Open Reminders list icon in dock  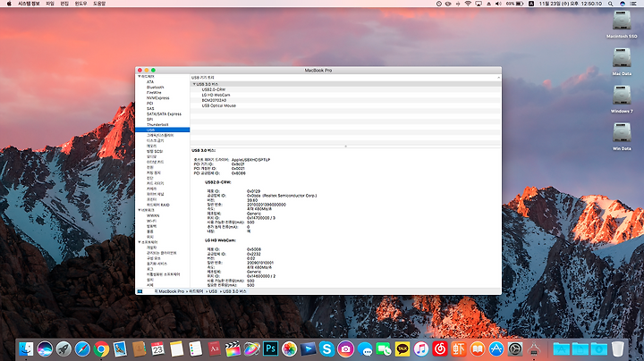[196, 349]
